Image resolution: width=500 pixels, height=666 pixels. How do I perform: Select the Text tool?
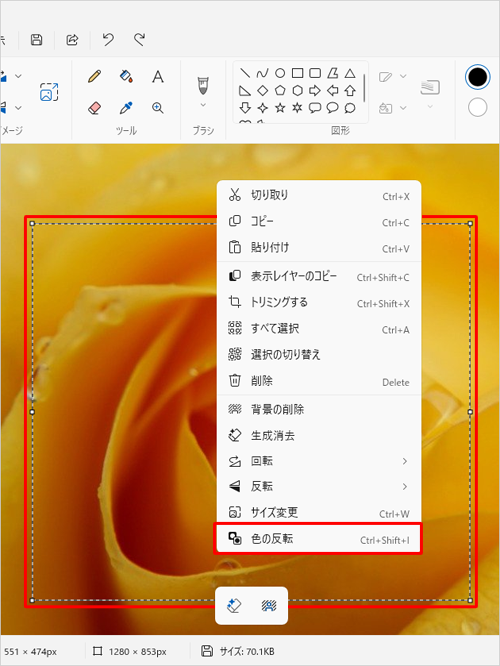158,77
